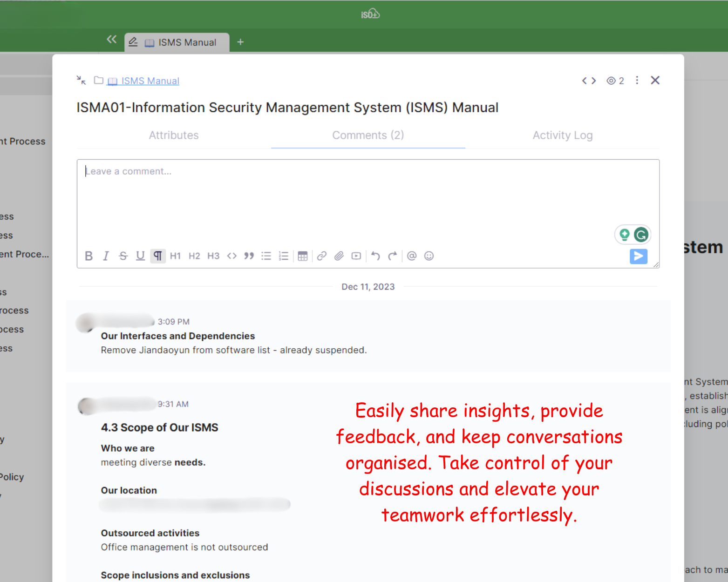Toggle underline formatting
This screenshot has height=582, width=728.
[140, 256]
